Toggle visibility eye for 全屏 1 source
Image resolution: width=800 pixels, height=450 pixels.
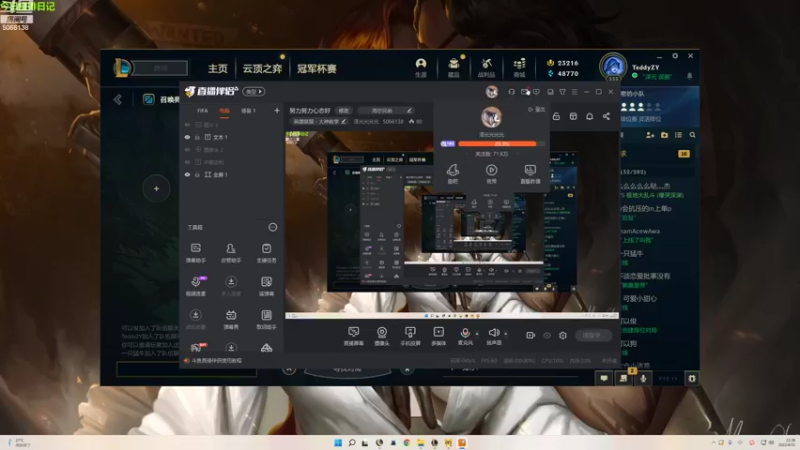[x=187, y=174]
